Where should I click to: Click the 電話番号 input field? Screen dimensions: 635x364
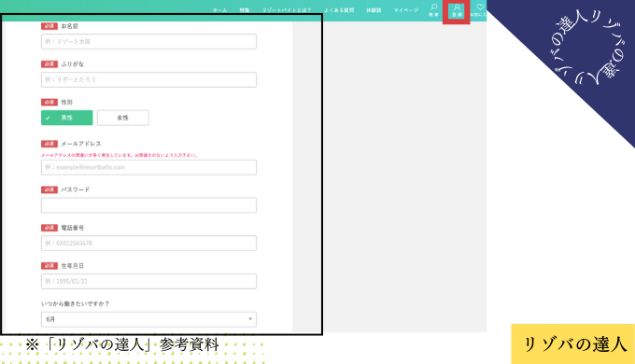tap(148, 244)
